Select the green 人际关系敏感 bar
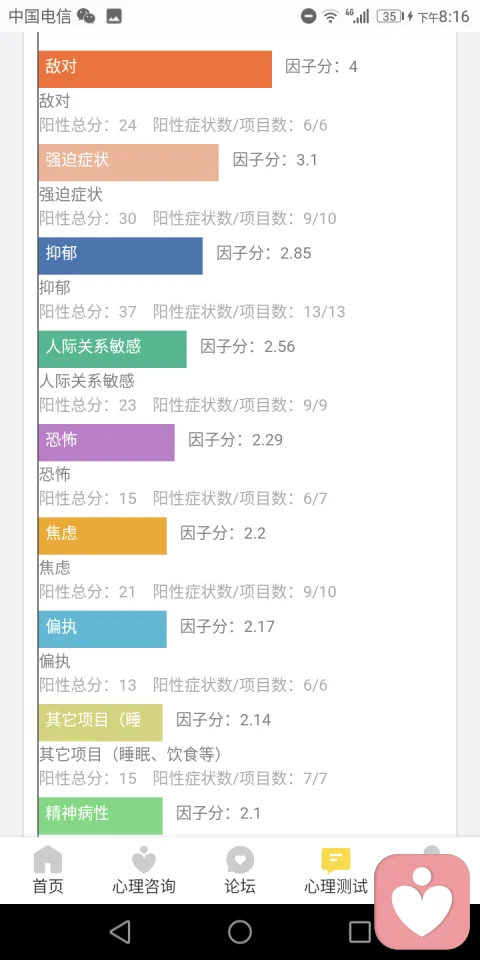The image size is (480, 960). 113,349
